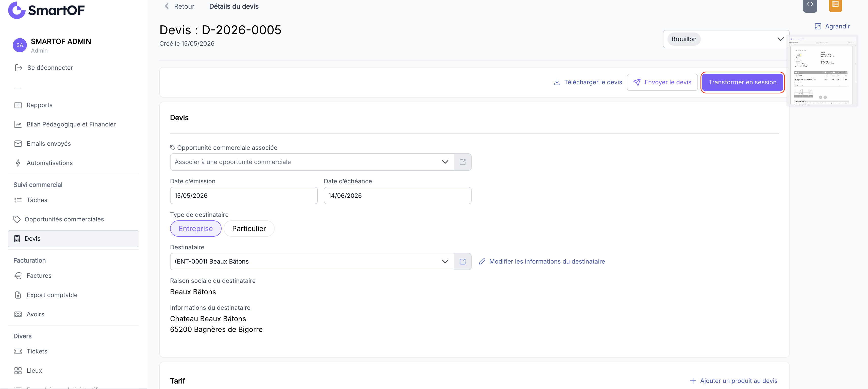
Task: Open Automatisations menu item
Action: point(73,163)
